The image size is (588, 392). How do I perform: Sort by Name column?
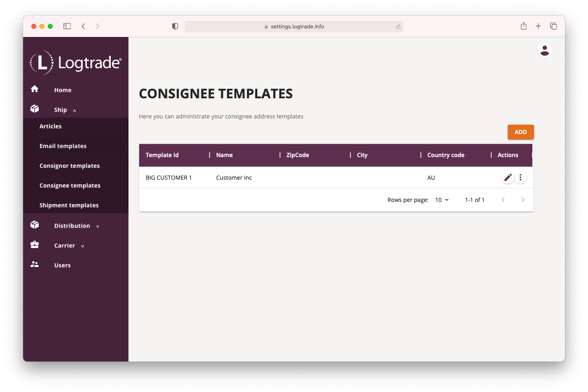(224, 155)
